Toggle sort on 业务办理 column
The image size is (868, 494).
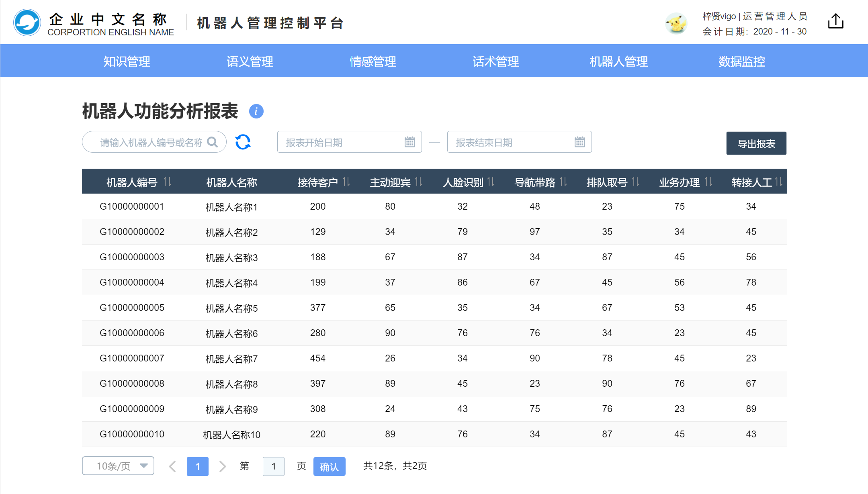[708, 182]
